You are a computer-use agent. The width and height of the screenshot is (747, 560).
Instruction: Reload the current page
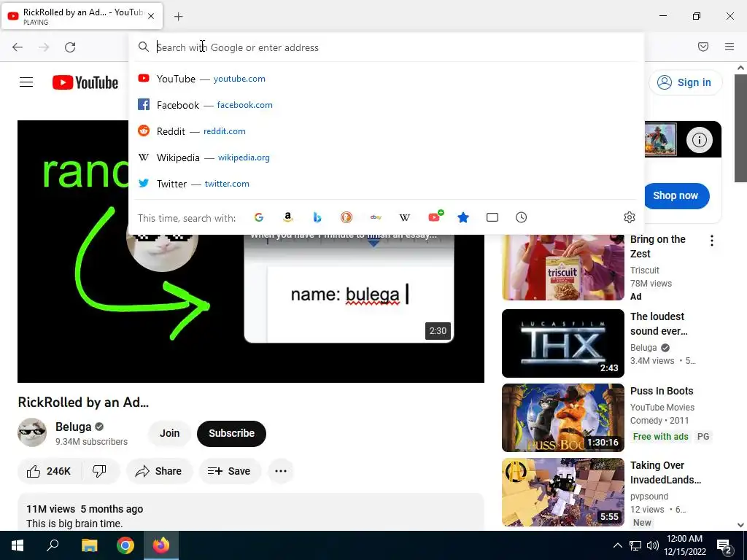click(x=70, y=47)
